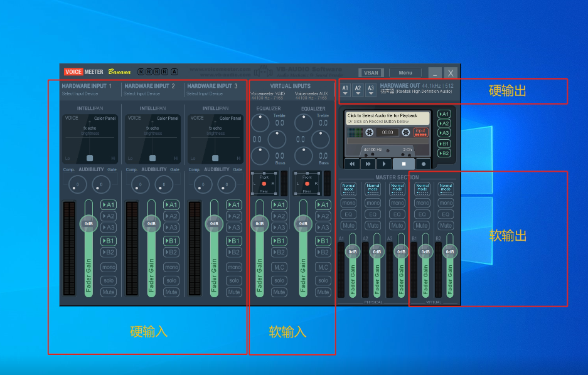The image size is (588, 375).
Task: Click the master bus B2 fader knob
Action: [x=449, y=251]
